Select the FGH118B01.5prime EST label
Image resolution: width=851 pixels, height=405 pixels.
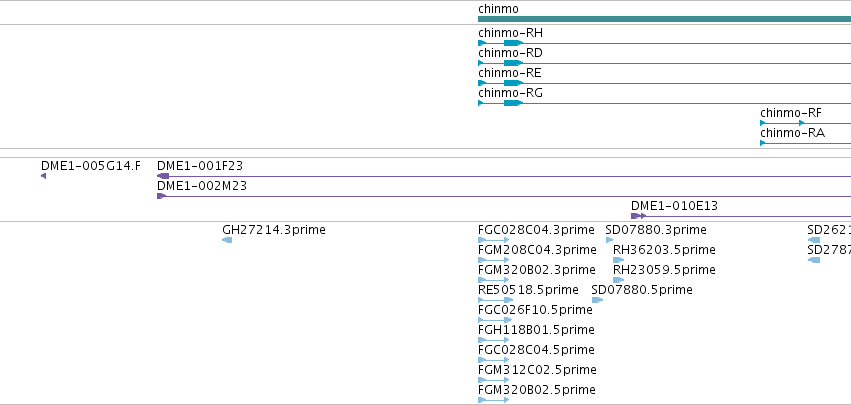pos(536,330)
